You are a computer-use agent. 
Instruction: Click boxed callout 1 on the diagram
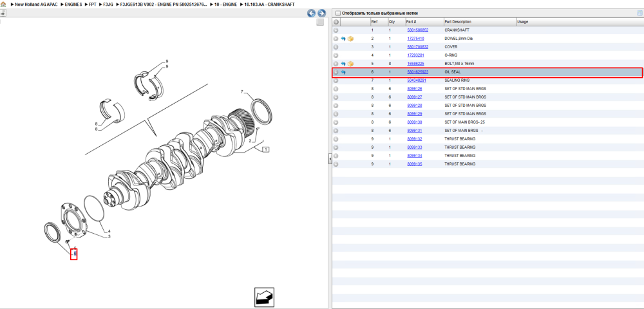pos(266,149)
